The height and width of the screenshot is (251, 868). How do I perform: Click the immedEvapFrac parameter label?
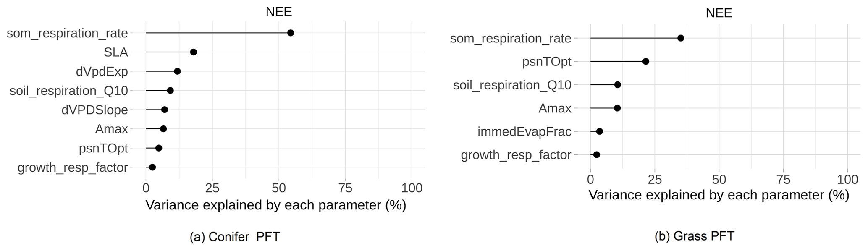(x=524, y=132)
